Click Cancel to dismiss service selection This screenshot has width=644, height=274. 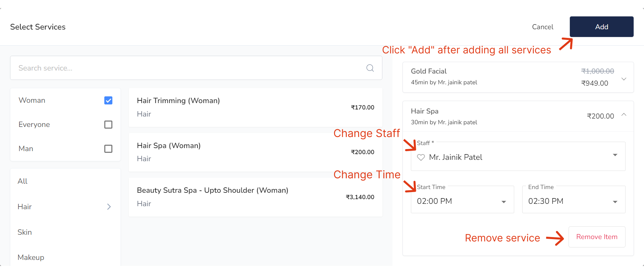click(542, 27)
